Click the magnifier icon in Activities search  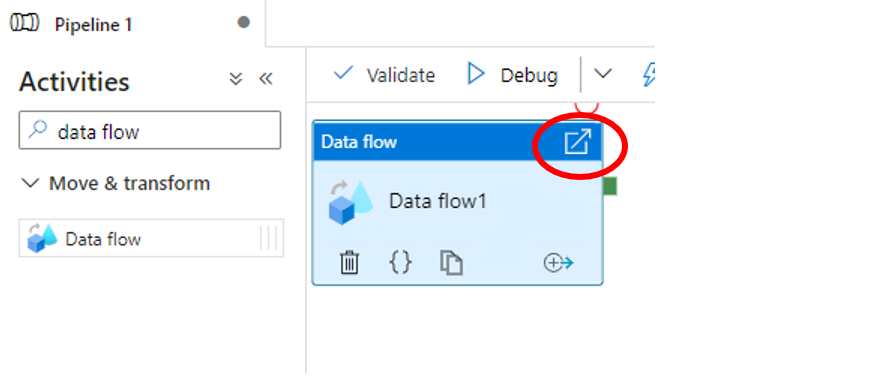point(38,130)
